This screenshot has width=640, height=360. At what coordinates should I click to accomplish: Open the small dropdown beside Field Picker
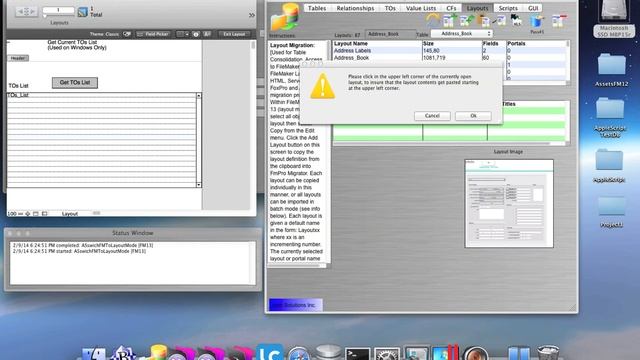tap(182, 34)
